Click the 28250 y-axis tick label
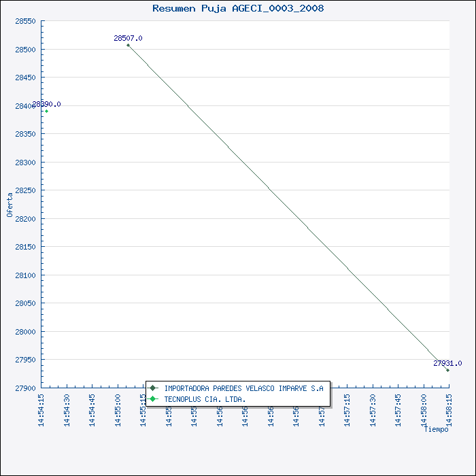This screenshot has height=476, width=476. (x=26, y=190)
